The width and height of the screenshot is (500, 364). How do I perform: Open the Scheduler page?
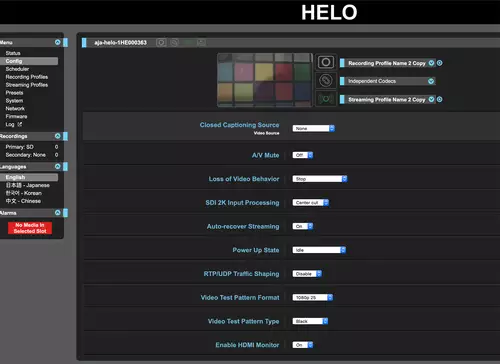(x=17, y=69)
